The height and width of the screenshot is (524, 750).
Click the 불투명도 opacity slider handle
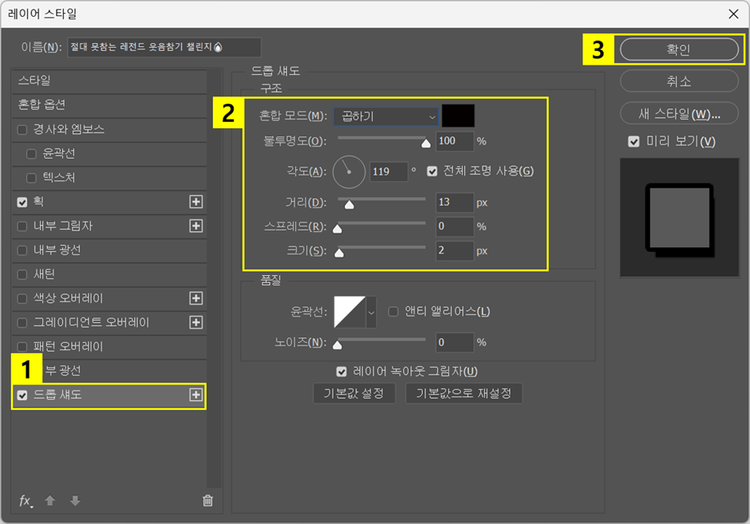426,143
